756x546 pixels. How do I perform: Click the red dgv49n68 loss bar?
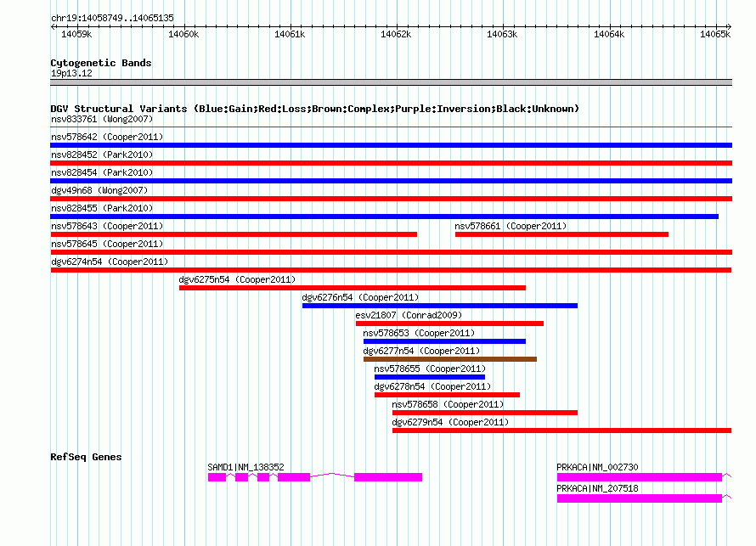tap(391, 199)
